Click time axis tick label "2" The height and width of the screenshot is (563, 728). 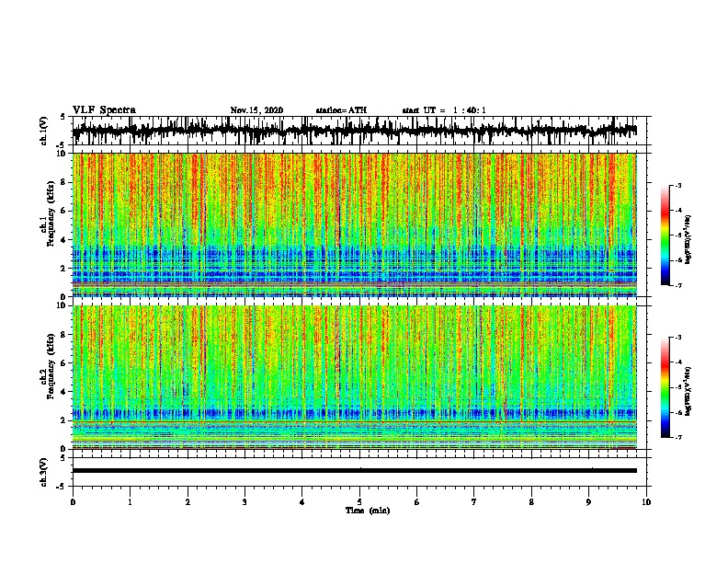point(188,502)
